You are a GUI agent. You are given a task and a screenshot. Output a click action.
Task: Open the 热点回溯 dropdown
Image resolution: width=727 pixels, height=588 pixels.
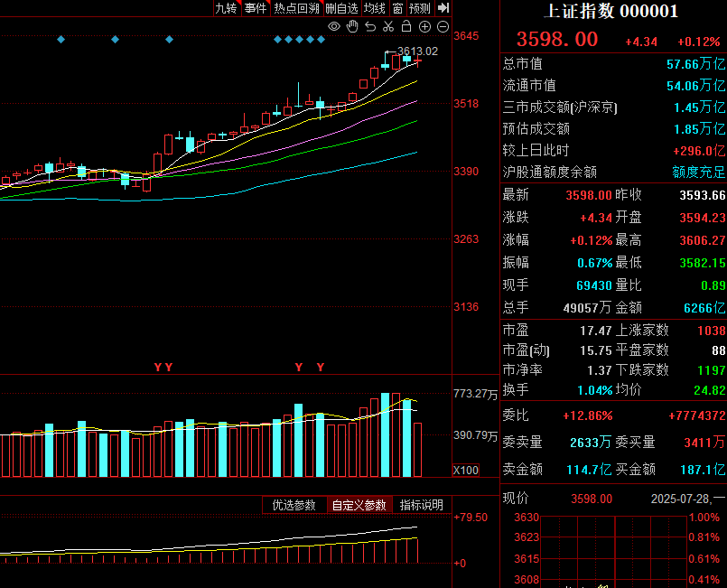coord(296,8)
